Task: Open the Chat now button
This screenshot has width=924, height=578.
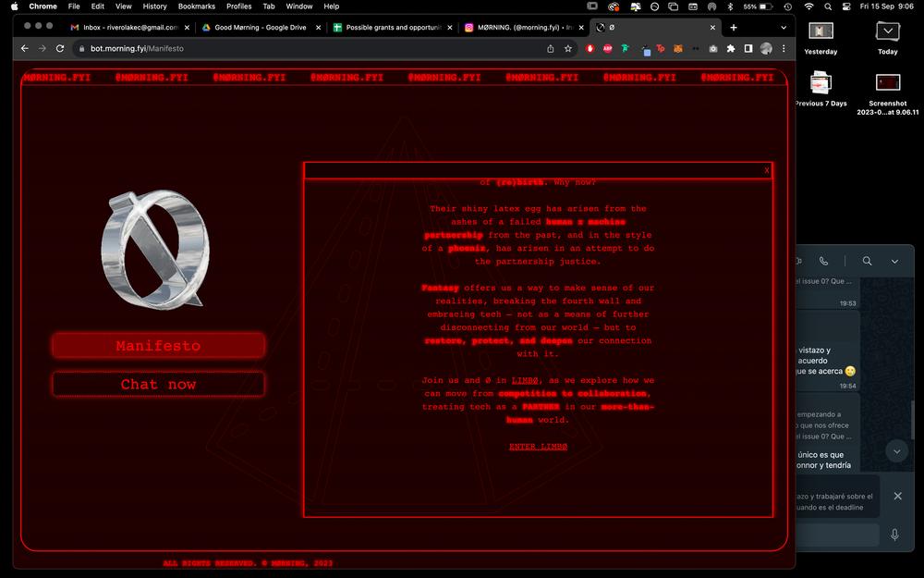Action: point(158,385)
